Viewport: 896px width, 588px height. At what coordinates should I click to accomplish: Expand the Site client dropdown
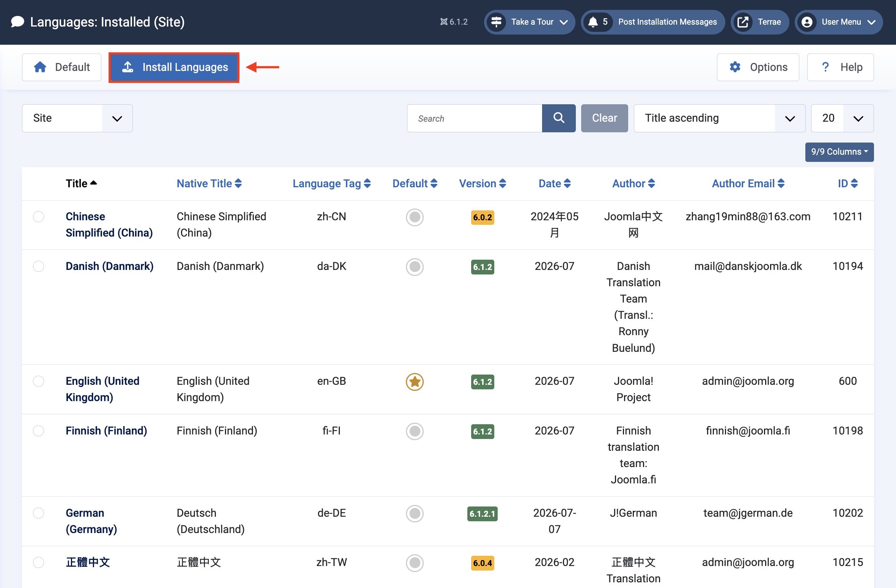tap(77, 118)
